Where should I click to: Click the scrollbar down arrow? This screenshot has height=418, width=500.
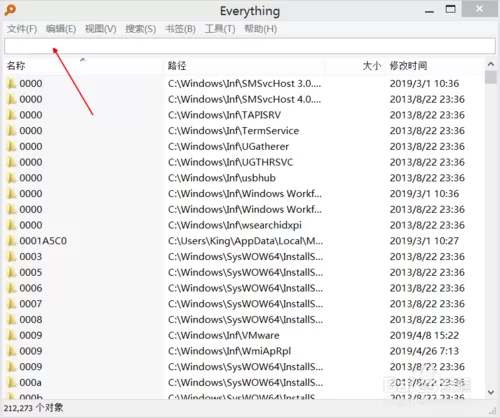tap(491, 392)
